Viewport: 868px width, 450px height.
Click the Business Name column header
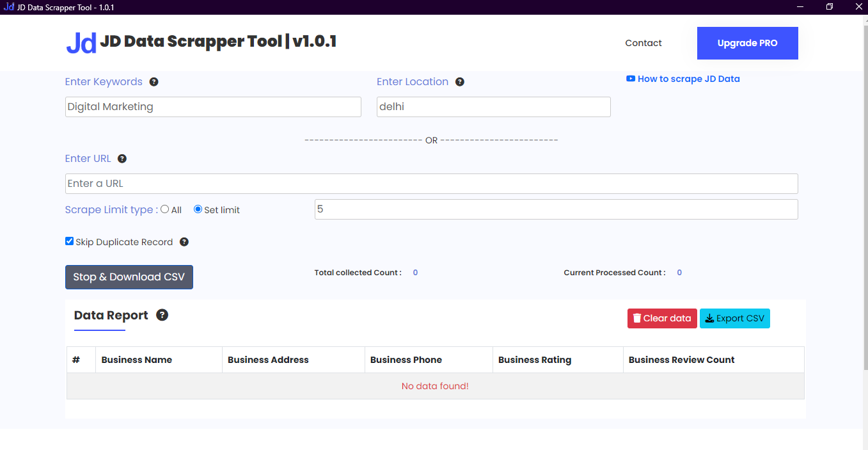159,360
